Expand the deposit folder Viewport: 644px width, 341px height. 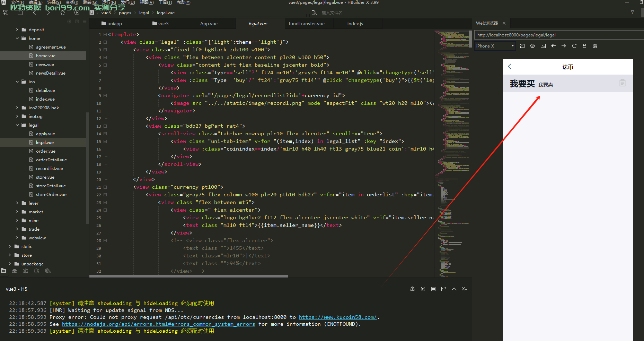point(17,29)
